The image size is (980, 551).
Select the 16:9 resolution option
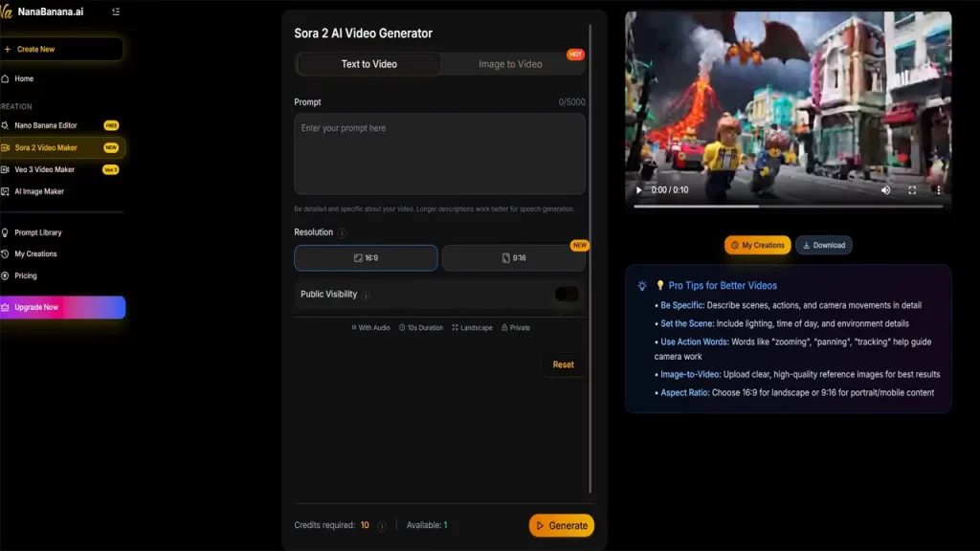(x=366, y=258)
